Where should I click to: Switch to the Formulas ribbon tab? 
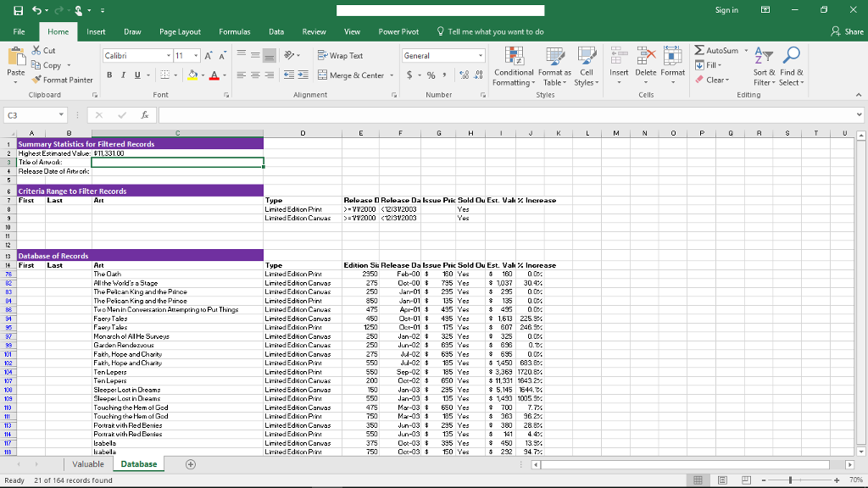click(234, 31)
